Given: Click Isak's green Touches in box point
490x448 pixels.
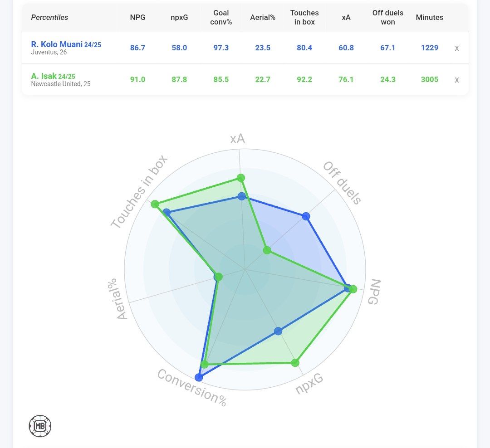Looking at the screenshot, I should pyautogui.click(x=155, y=204).
